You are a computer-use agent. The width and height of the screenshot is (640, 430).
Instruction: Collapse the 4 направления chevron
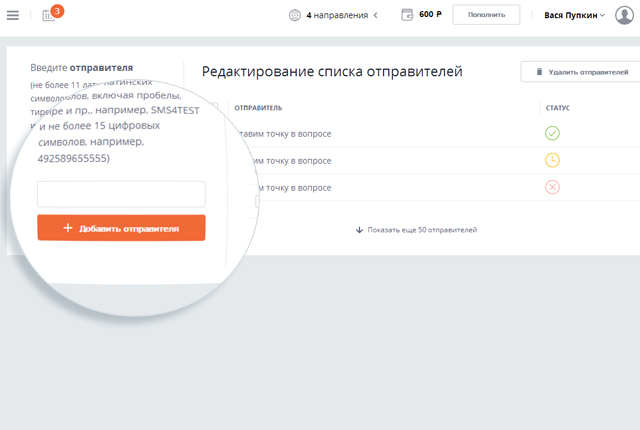[375, 15]
